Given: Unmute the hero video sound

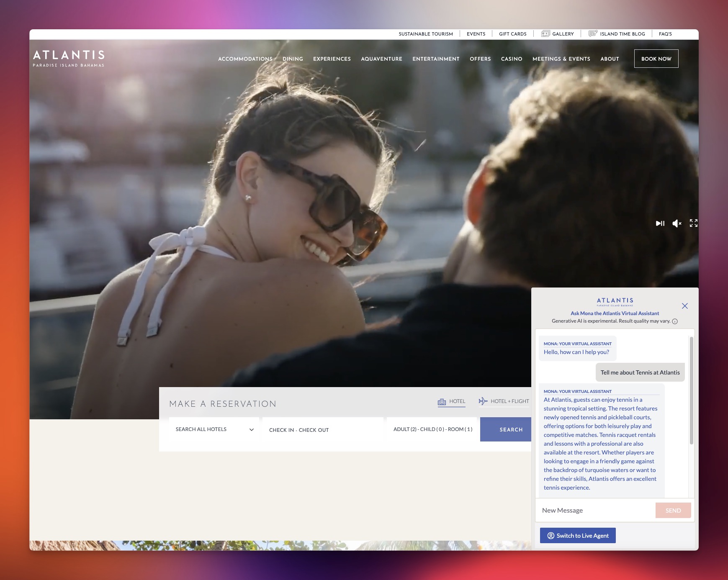Looking at the screenshot, I should click(677, 223).
